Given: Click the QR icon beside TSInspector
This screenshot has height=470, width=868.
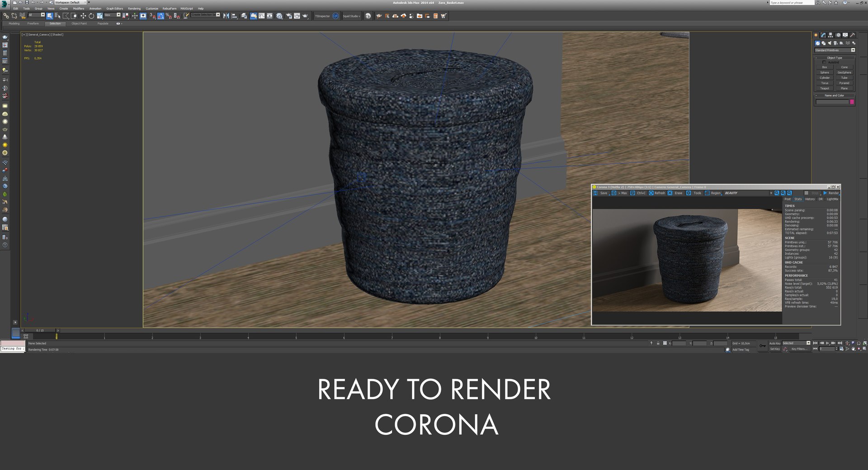Looking at the screenshot, I should [x=335, y=16].
